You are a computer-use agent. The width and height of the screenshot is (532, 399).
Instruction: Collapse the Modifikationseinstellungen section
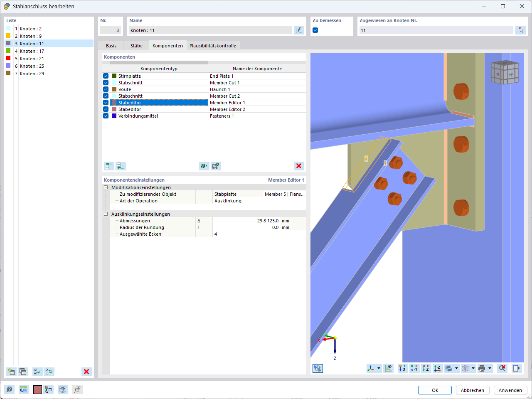106,187
